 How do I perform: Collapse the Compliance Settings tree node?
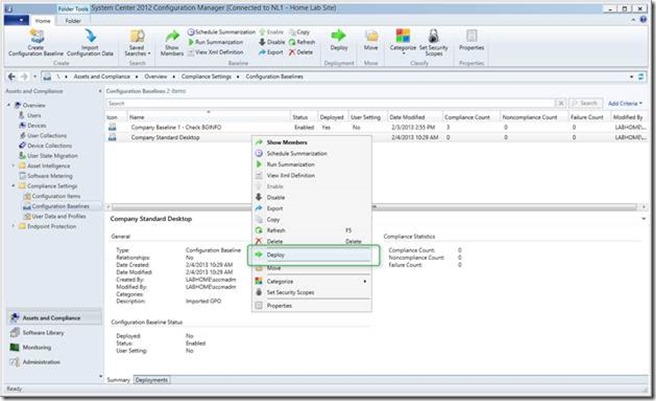click(13, 186)
